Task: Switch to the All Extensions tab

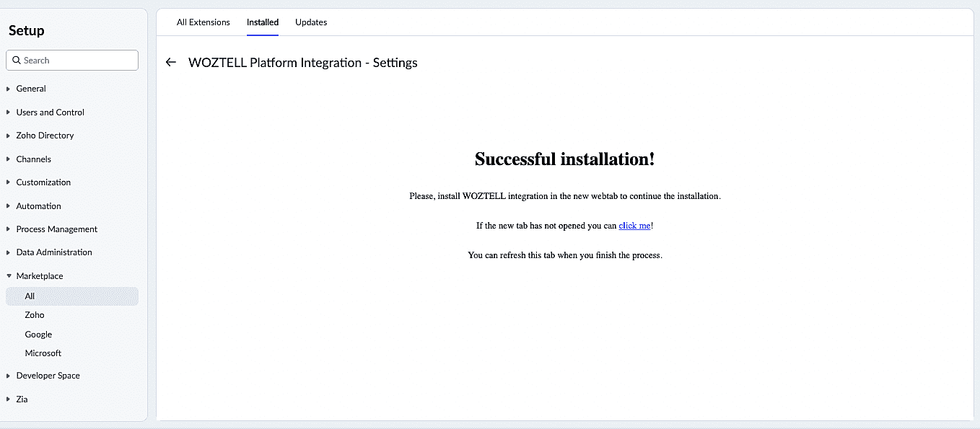Action: click(204, 22)
